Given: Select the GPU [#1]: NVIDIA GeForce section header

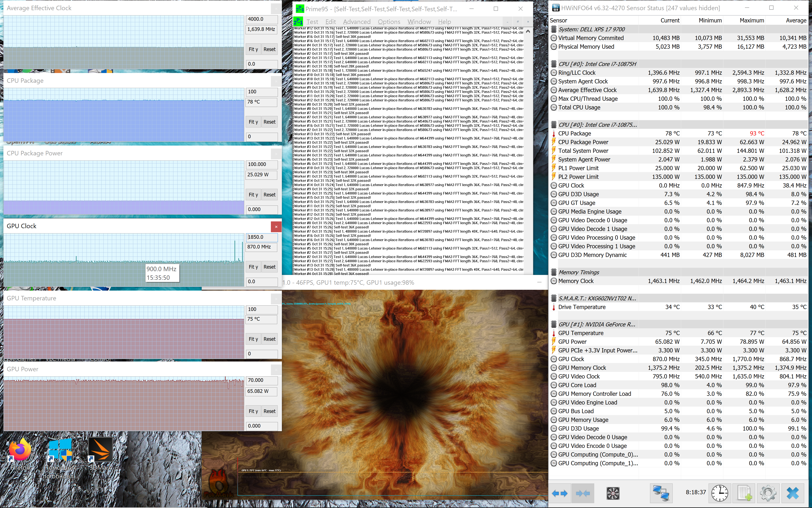Looking at the screenshot, I should click(679, 324).
